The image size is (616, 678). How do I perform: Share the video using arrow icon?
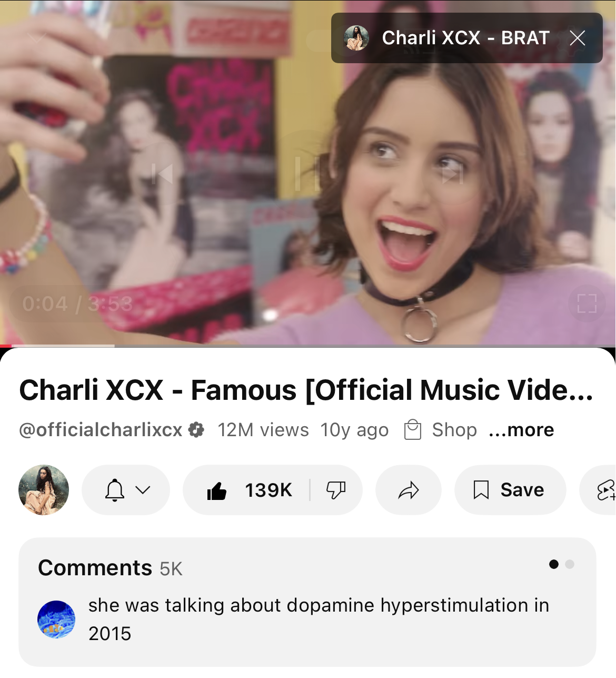(x=409, y=490)
